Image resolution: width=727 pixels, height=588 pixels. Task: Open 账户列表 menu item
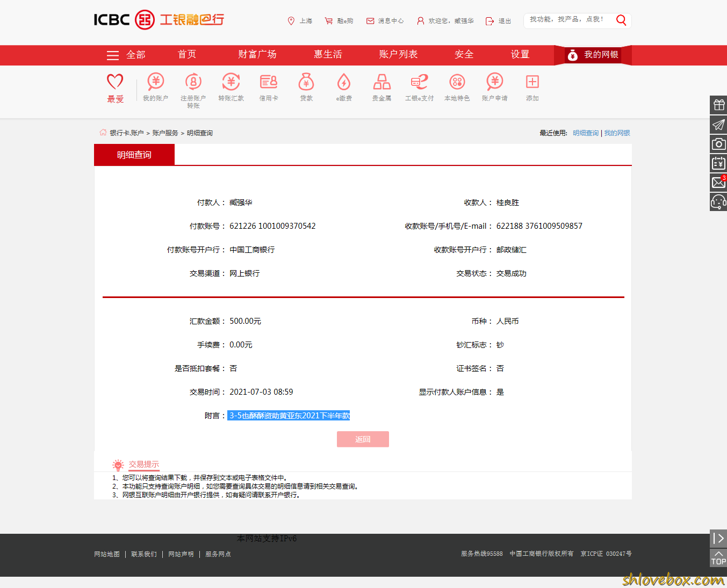[398, 54]
